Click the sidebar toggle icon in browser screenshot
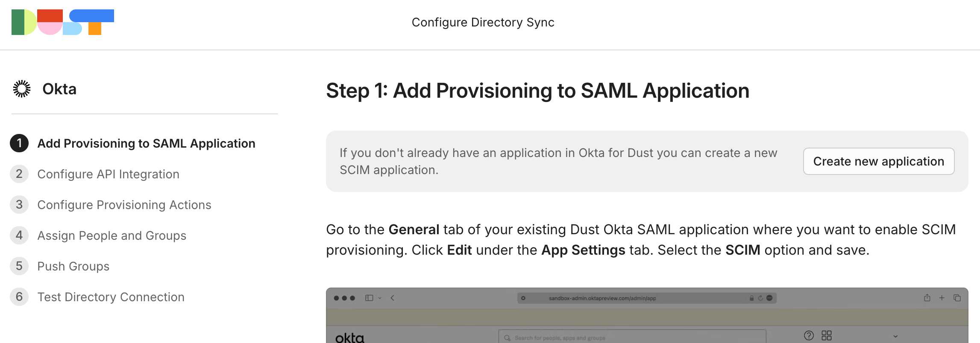 [x=369, y=298]
